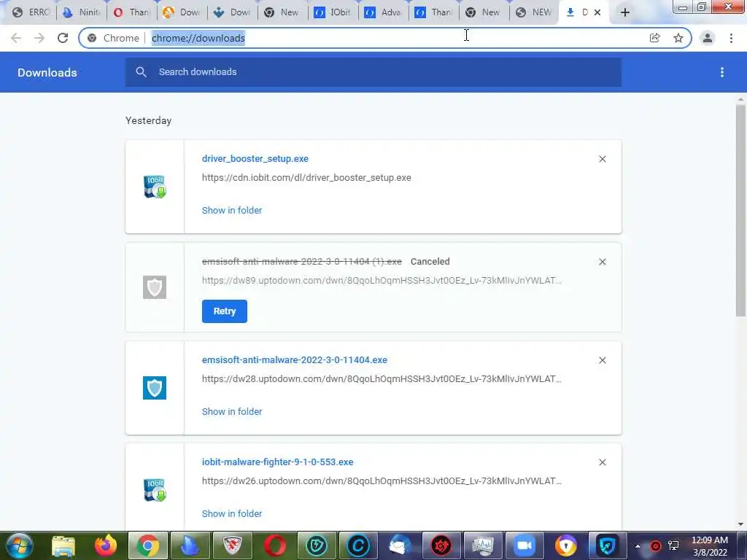Open Windows Explorer from taskbar
This screenshot has height=560, width=747.
pyautogui.click(x=63, y=545)
